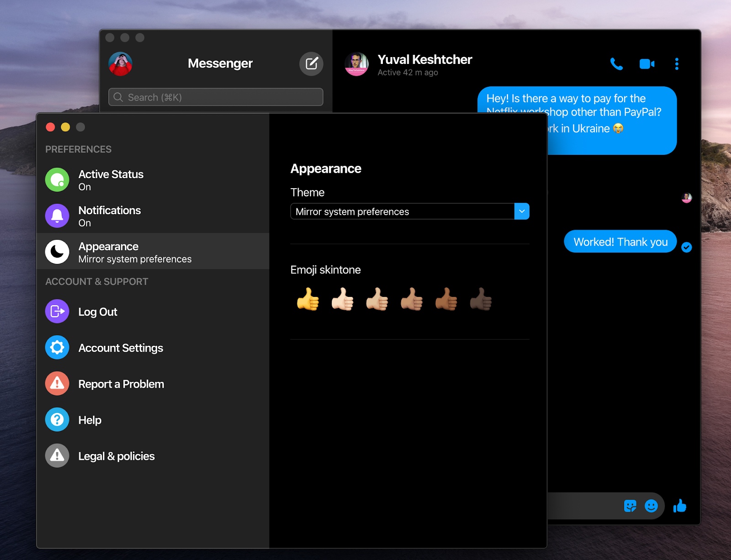Compose a new message
The image size is (731, 560).
(x=311, y=64)
